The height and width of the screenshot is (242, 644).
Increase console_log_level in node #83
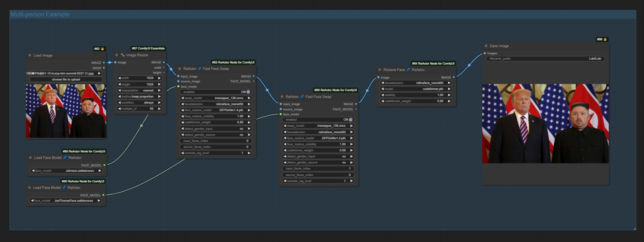click(x=249, y=153)
